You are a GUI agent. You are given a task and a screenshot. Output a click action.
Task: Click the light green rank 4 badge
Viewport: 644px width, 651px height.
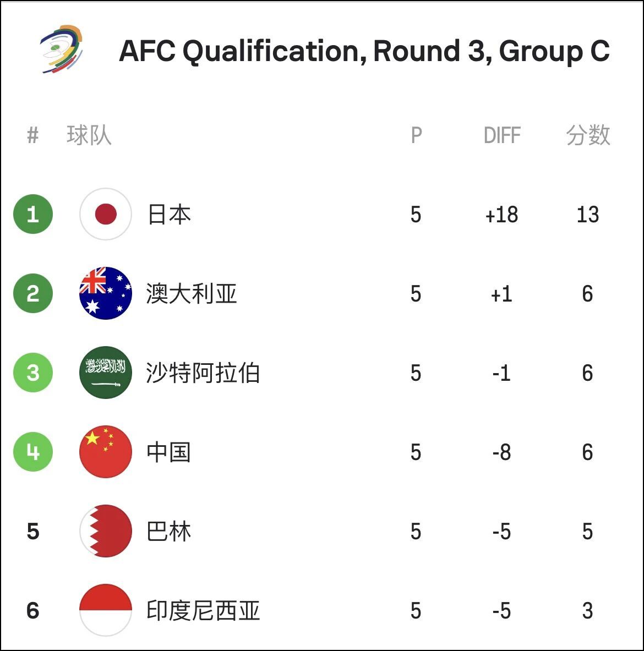coord(33,452)
